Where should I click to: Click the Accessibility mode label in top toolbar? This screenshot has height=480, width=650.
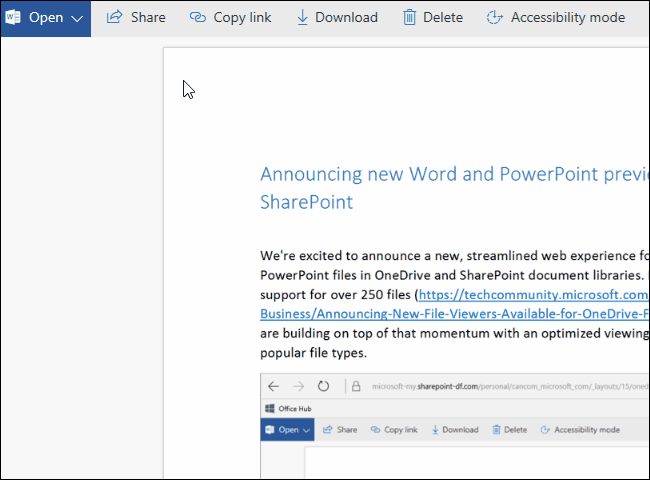pyautogui.click(x=568, y=17)
